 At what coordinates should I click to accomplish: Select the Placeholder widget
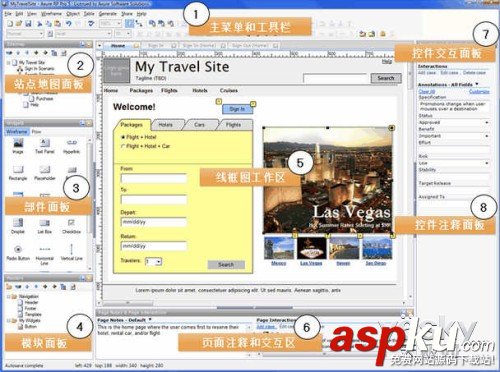45,173
